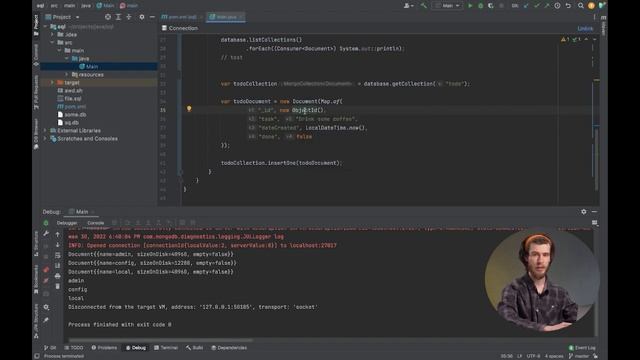This screenshot has width=640, height=360.
Task: Select the Main debug session tab
Action: (x=82, y=212)
